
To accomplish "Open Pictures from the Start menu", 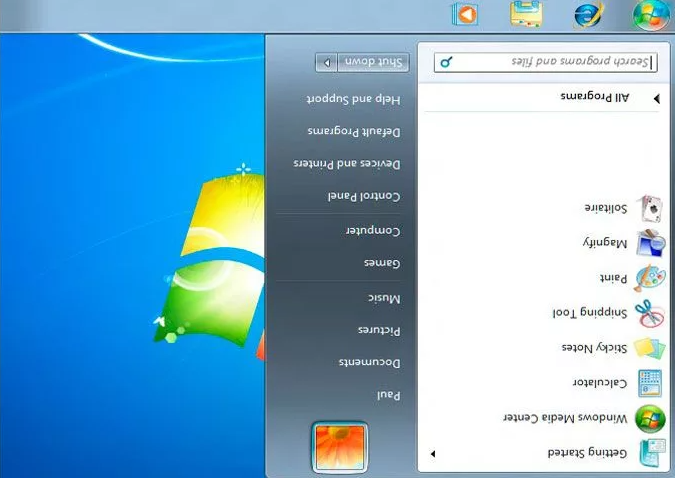I will [379, 330].
